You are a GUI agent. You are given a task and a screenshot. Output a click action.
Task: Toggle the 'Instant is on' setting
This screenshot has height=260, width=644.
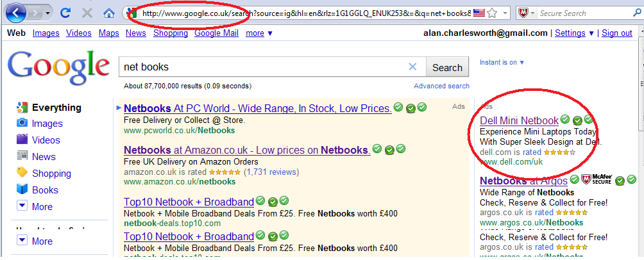tap(502, 62)
